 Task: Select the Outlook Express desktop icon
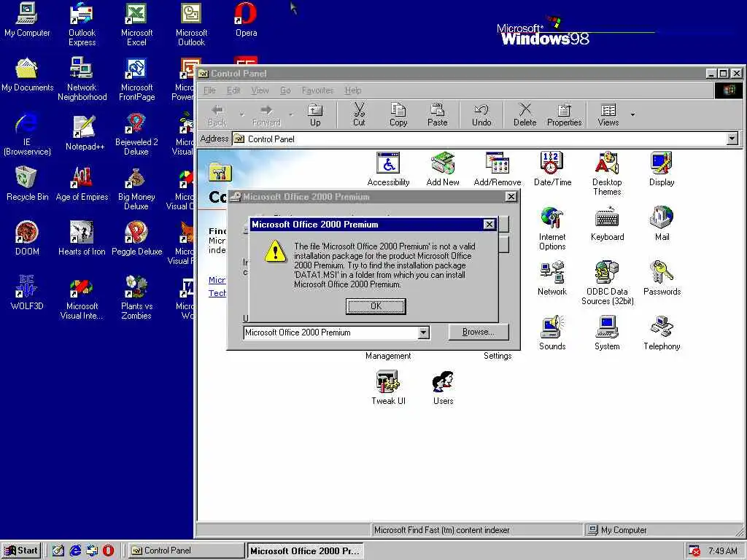pos(82,24)
